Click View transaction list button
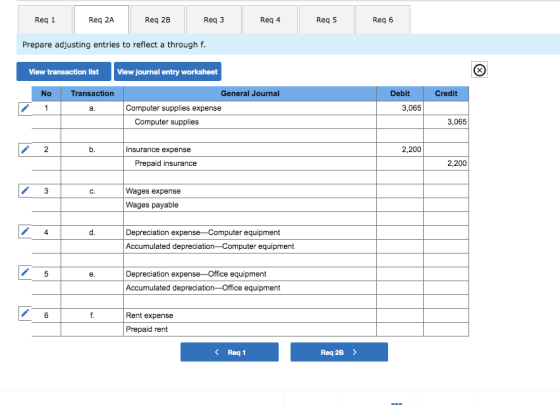The height and width of the screenshot is (405, 560). (64, 72)
